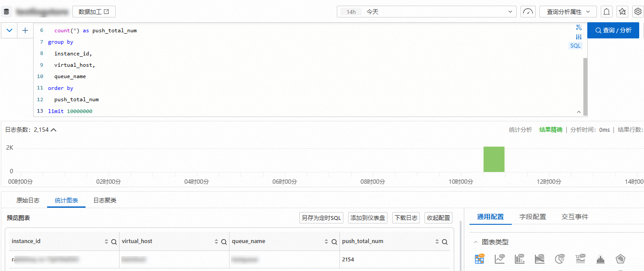This screenshot has width=644, height=271.
Task: Click the 'limit 10000000' query line
Action: (x=70, y=111)
